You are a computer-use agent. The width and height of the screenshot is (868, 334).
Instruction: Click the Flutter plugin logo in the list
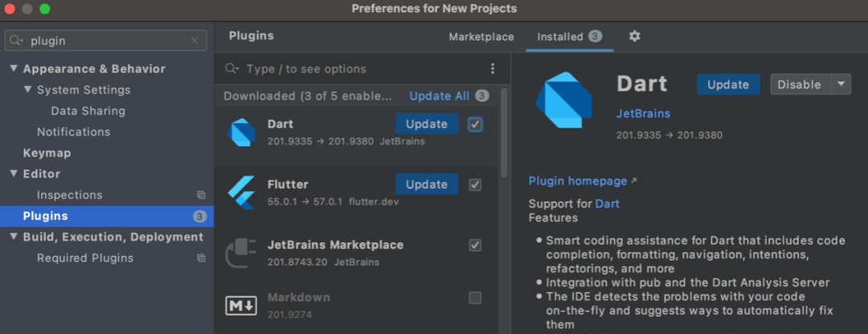(241, 191)
